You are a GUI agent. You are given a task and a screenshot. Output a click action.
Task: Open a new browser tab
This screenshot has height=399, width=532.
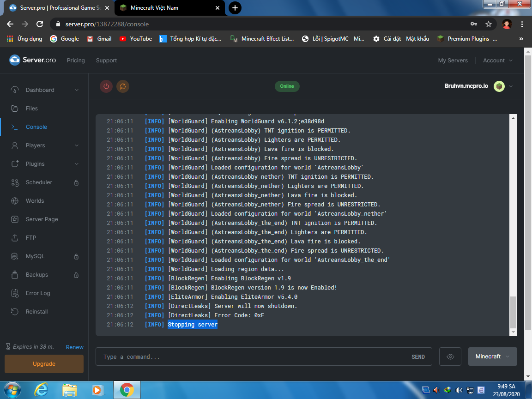coord(235,8)
